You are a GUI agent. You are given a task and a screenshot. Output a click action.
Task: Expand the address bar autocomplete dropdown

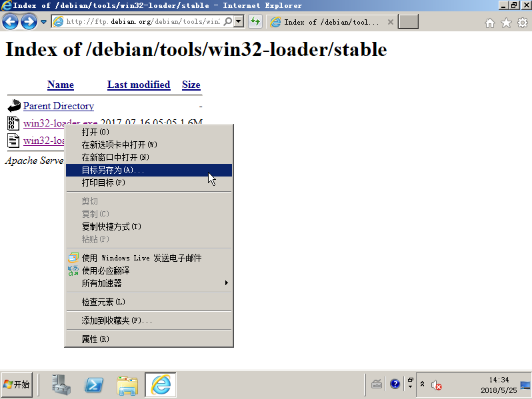239,22
